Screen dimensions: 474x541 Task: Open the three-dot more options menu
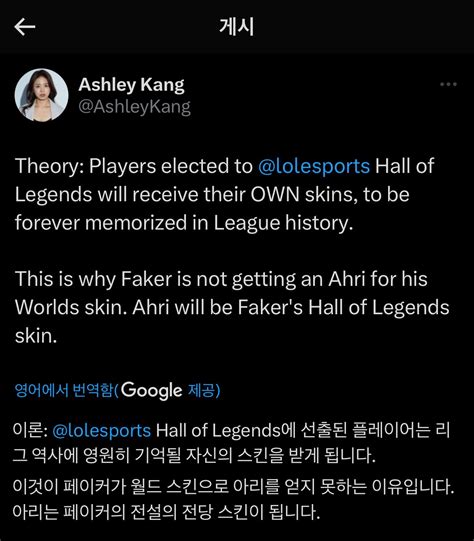pyautogui.click(x=448, y=84)
